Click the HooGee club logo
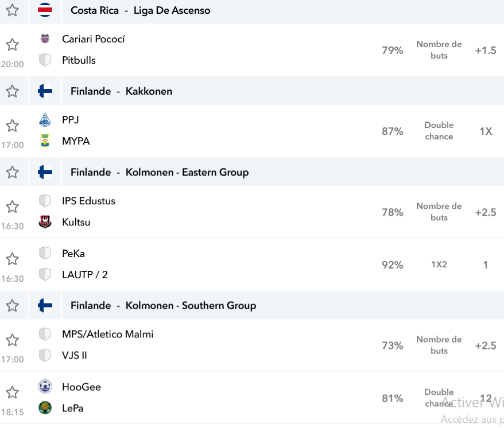This screenshot has width=504, height=428. [x=45, y=387]
